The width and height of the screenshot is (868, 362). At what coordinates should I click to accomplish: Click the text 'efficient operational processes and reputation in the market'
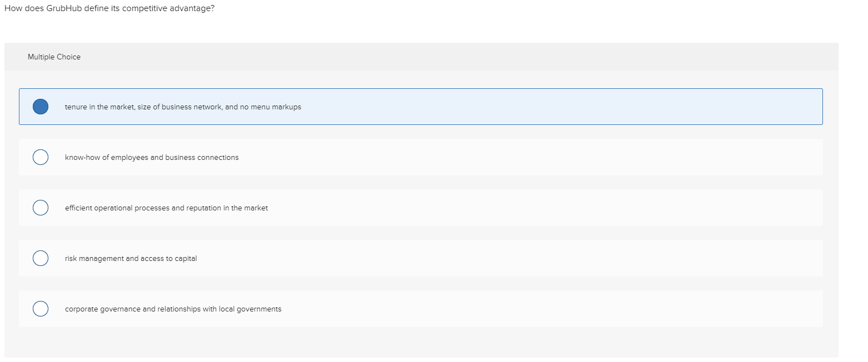click(166, 208)
